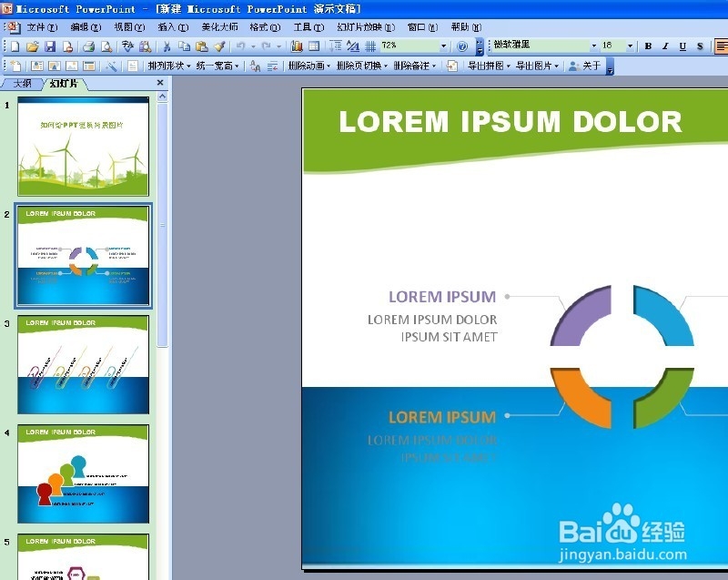The height and width of the screenshot is (580, 728).
Task: Insert a table from toolbar
Action: click(x=314, y=46)
